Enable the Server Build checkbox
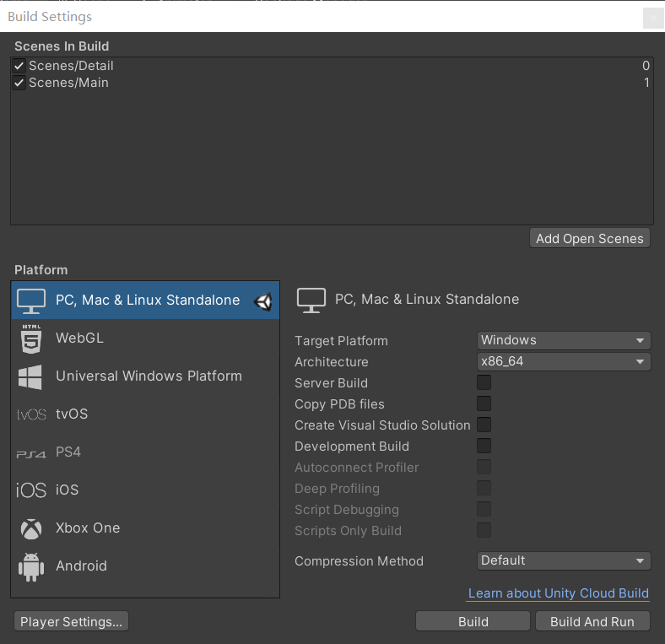 pyautogui.click(x=484, y=382)
